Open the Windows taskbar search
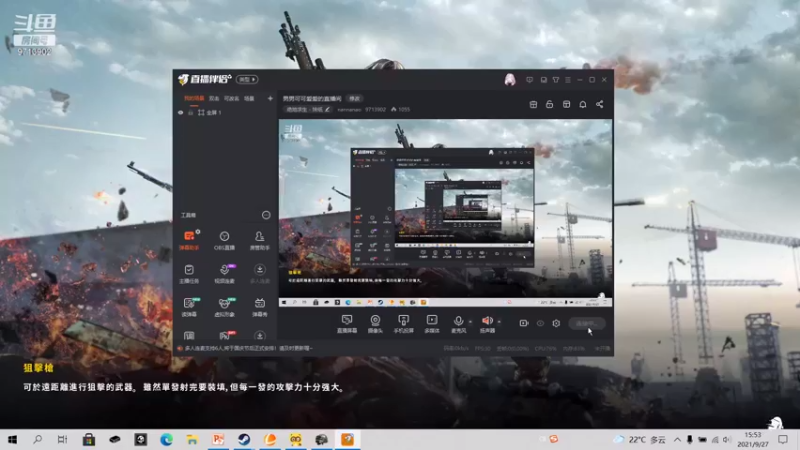The height and width of the screenshot is (450, 800). (x=37, y=439)
